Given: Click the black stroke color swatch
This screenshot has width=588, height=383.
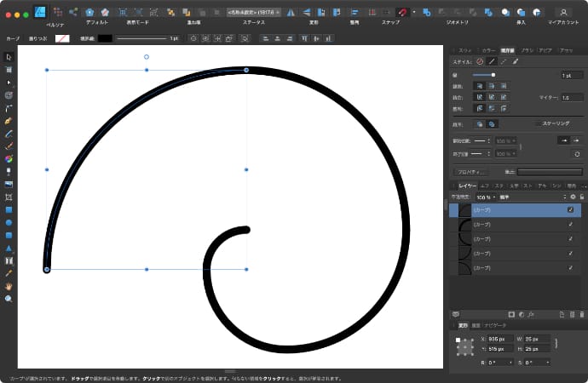Looking at the screenshot, I should click(x=105, y=38).
